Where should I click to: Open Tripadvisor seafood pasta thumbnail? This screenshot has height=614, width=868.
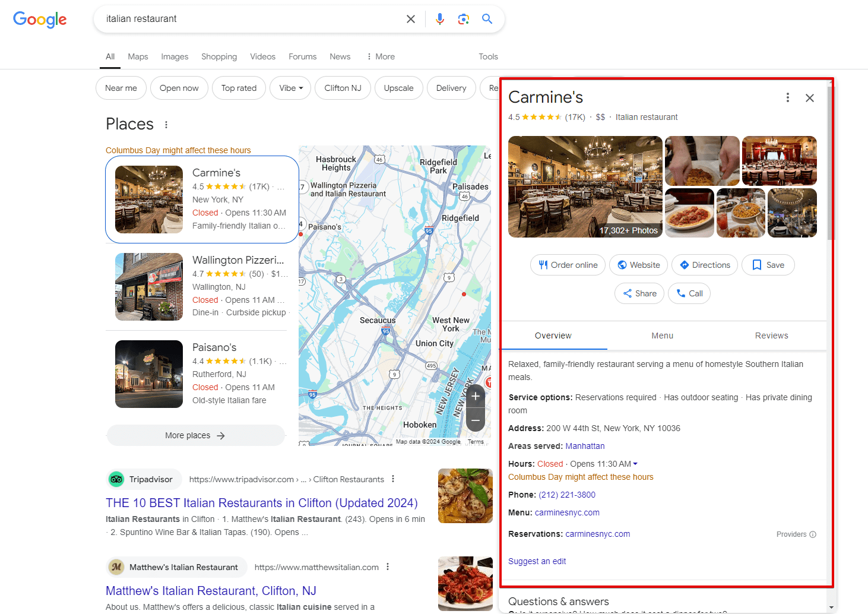(465, 496)
